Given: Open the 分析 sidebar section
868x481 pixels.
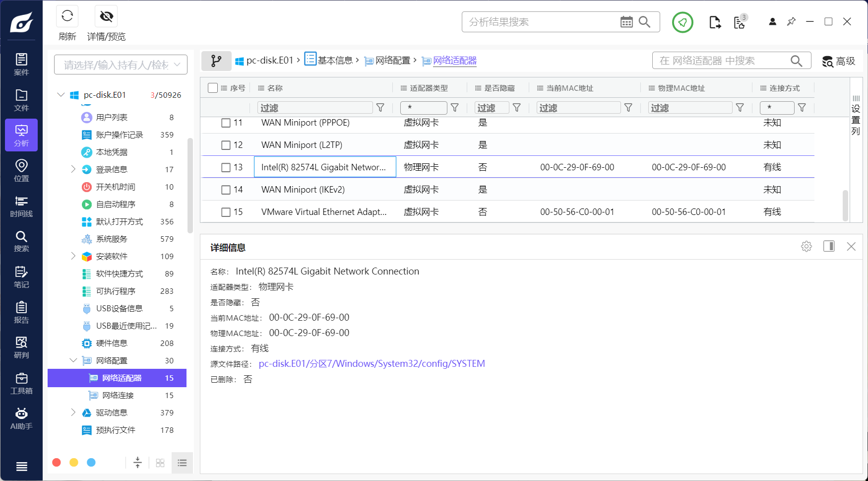Looking at the screenshot, I should (x=21, y=135).
